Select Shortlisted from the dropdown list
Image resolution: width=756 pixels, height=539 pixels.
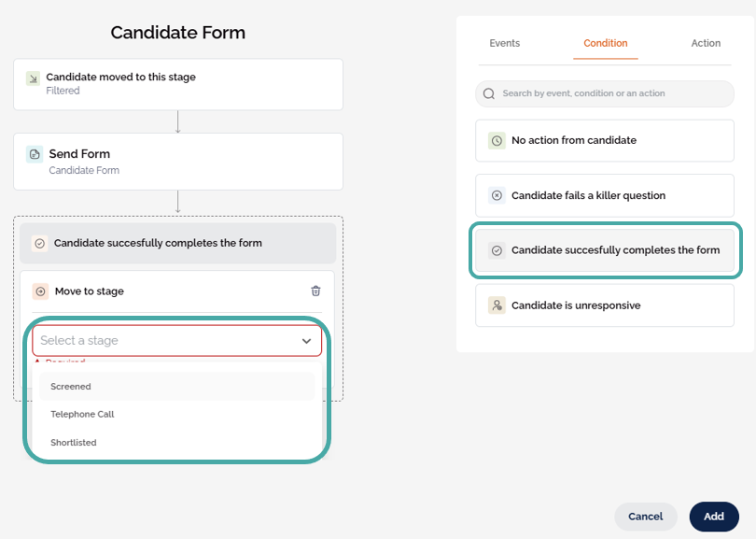[74, 443]
